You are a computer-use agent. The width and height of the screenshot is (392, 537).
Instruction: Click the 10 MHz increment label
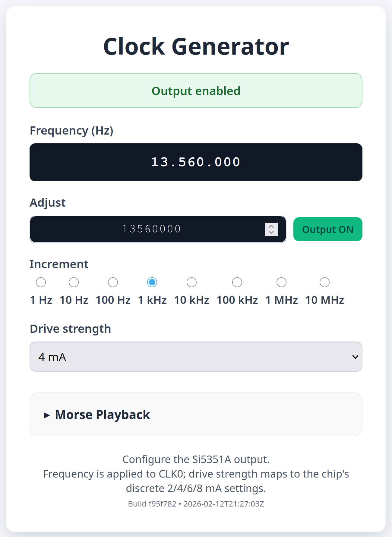325,300
